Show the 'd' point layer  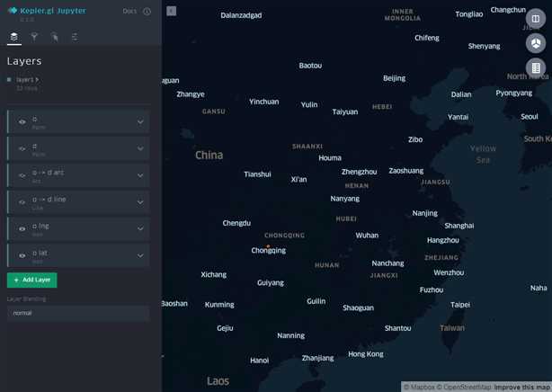click(x=22, y=148)
